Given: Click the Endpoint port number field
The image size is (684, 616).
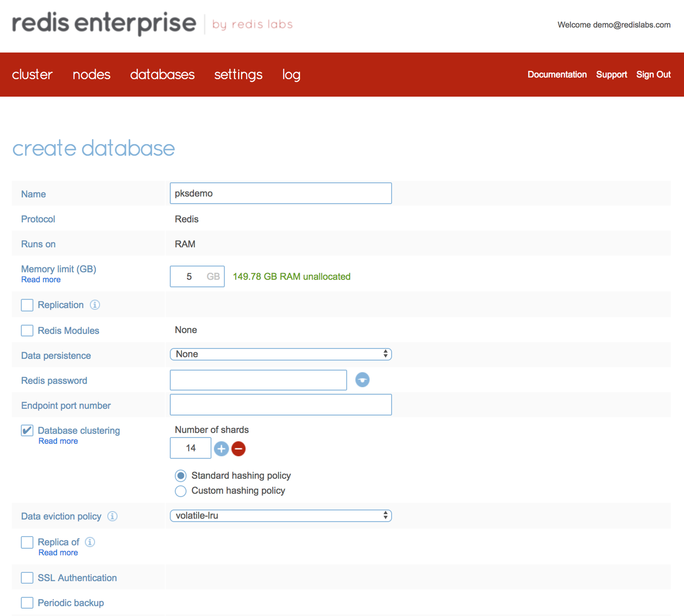Looking at the screenshot, I should [280, 405].
